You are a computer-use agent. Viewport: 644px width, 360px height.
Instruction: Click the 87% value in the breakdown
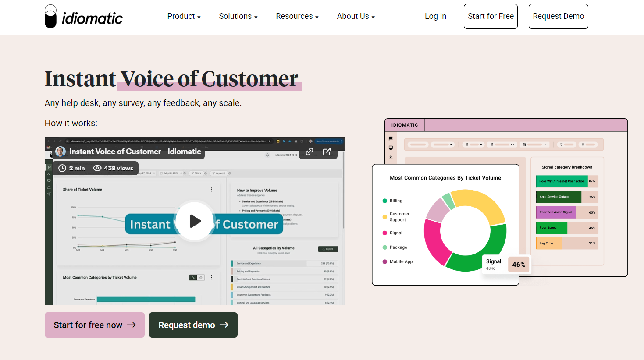point(592,181)
